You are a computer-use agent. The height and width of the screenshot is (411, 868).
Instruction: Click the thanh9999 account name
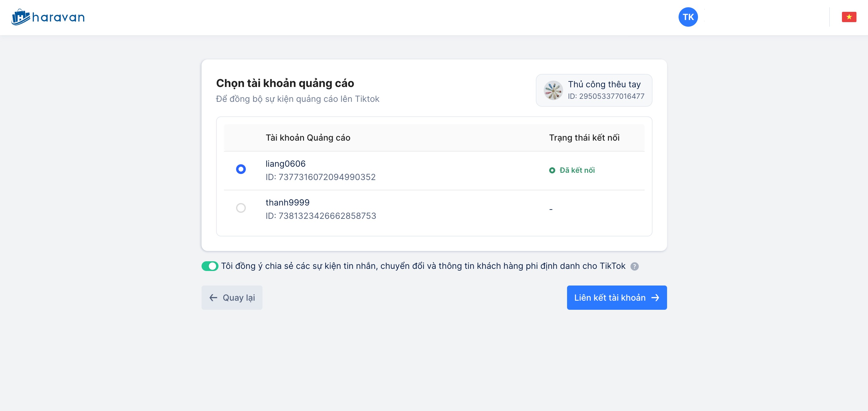pyautogui.click(x=287, y=202)
